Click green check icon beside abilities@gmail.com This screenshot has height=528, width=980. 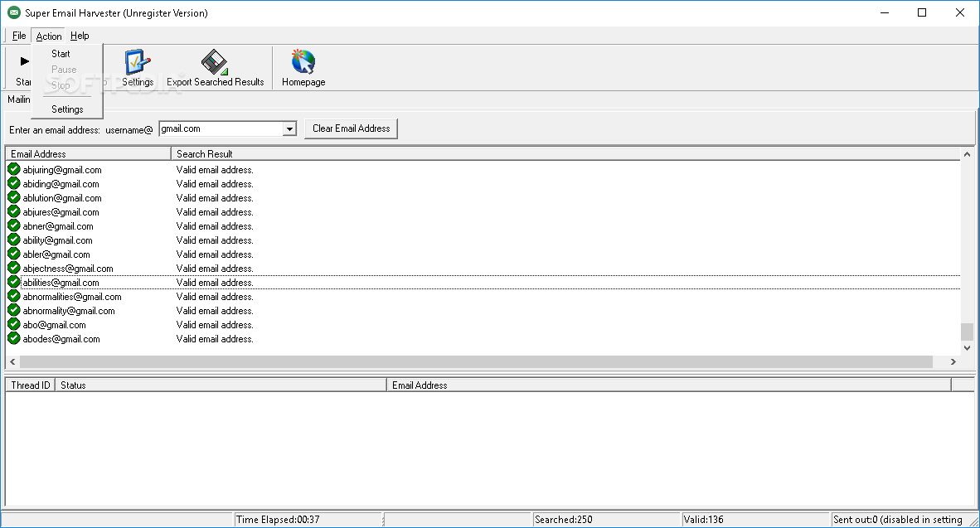point(14,283)
